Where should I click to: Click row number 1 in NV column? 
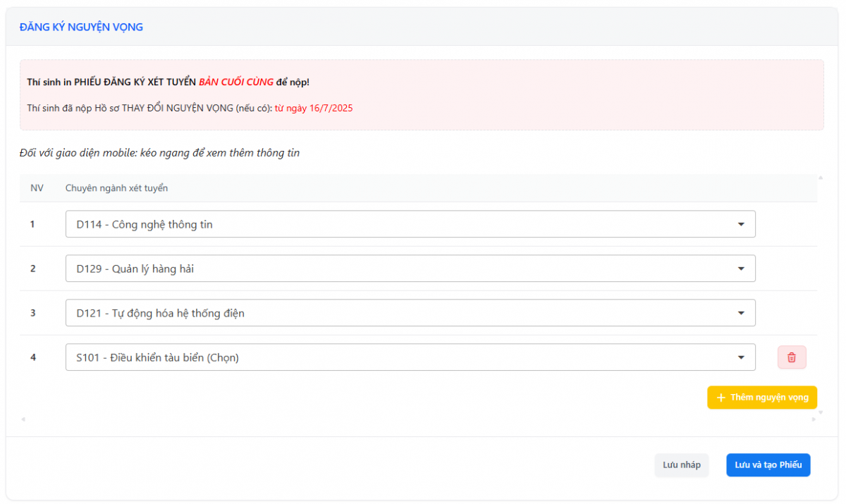[x=32, y=224]
